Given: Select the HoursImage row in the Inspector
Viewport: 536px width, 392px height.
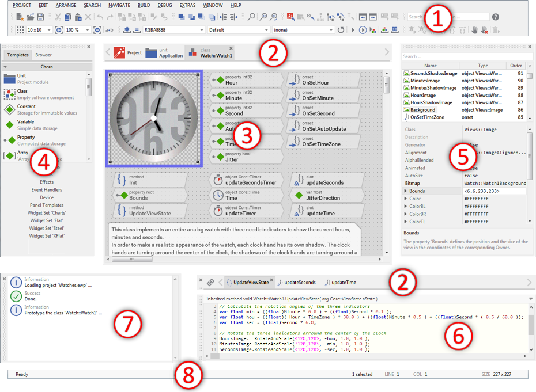Looking at the screenshot, I should click(x=463, y=96).
